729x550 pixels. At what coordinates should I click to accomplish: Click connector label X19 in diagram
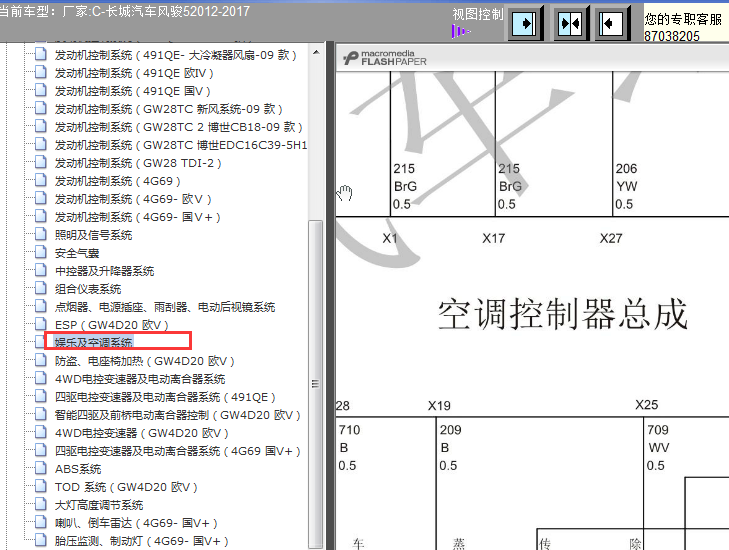tap(439, 405)
